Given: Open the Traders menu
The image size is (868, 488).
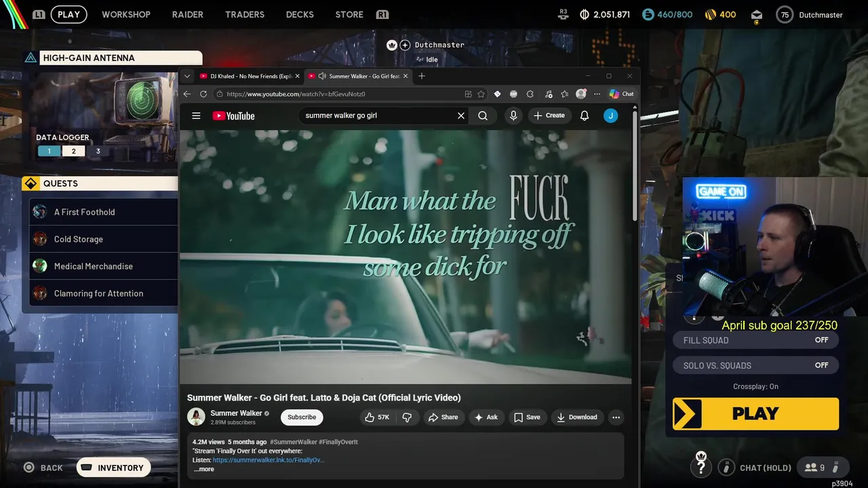Looking at the screenshot, I should (245, 14).
